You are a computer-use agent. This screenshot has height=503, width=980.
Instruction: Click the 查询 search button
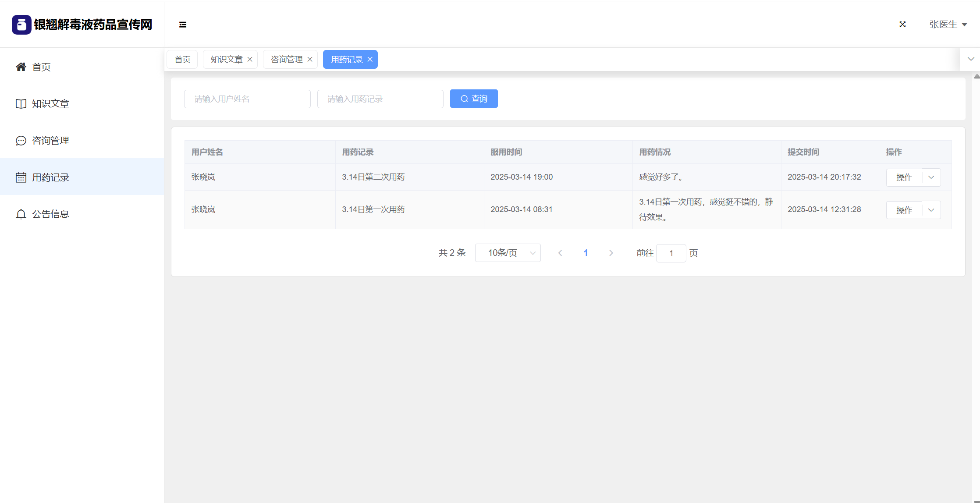[474, 99]
